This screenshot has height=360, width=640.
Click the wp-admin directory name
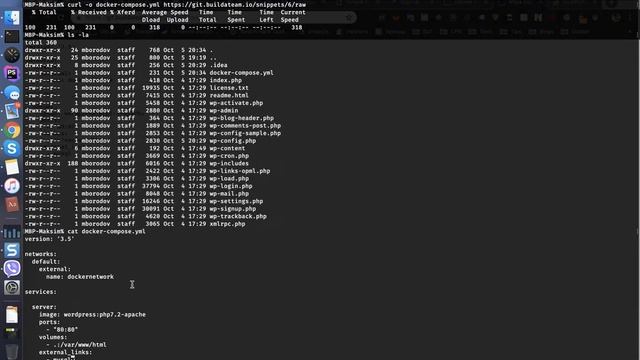[x=224, y=111]
